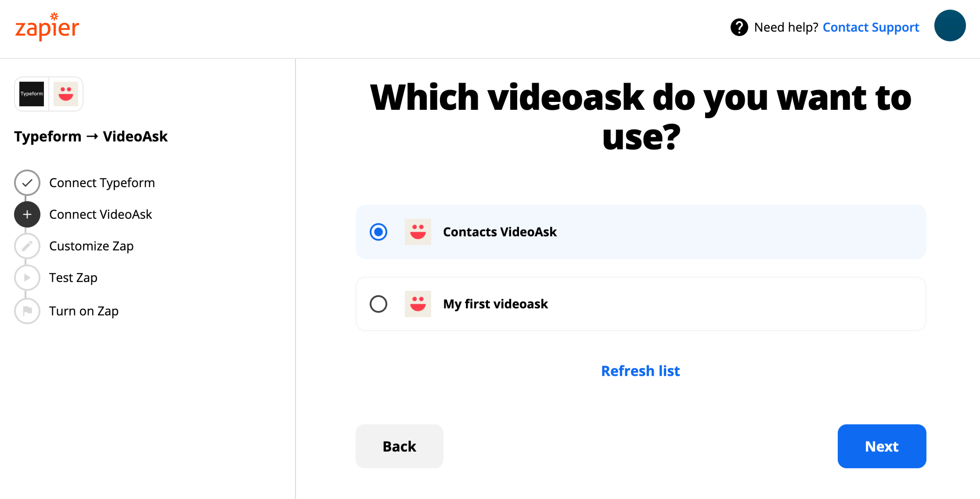Screen dimensions: 980x499
Task: Go to the Connect Typeform step
Action: tap(102, 183)
